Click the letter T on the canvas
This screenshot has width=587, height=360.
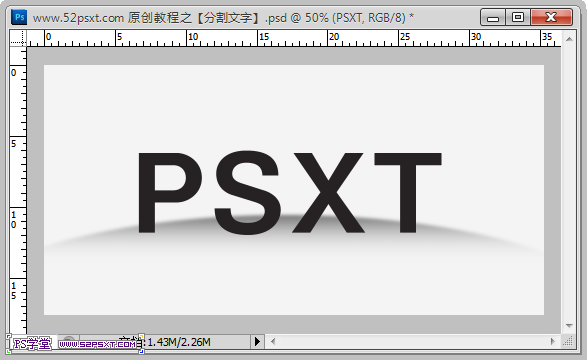point(408,192)
